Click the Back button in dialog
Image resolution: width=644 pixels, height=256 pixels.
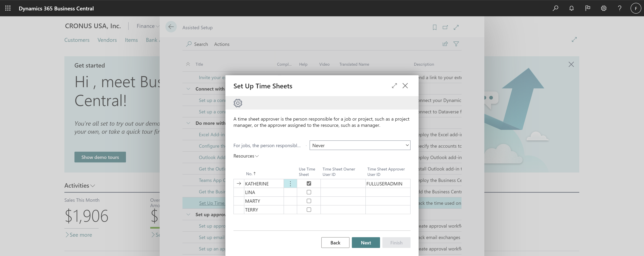[335, 242]
